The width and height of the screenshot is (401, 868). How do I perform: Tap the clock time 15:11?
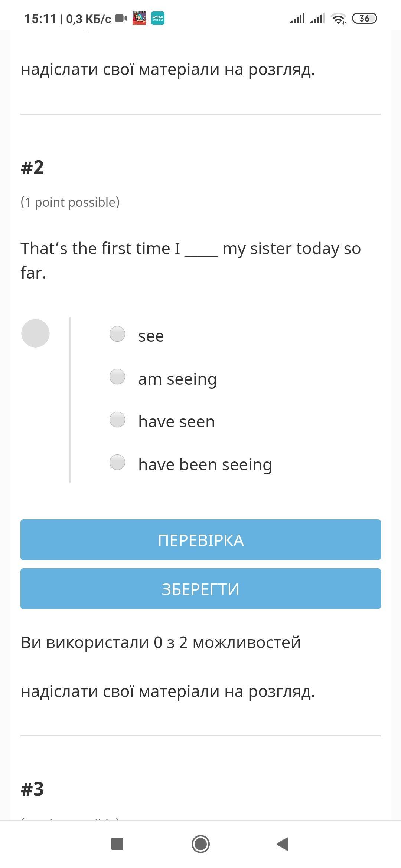click(40, 19)
